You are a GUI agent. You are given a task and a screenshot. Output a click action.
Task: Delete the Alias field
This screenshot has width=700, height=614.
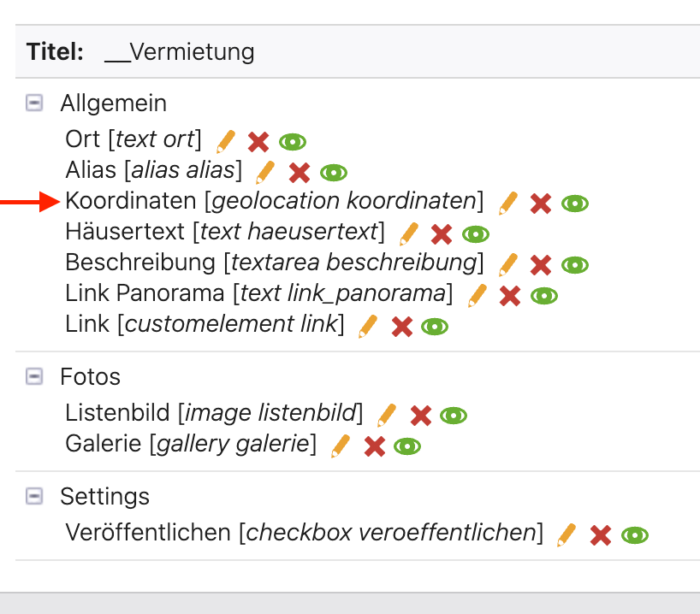tap(300, 173)
